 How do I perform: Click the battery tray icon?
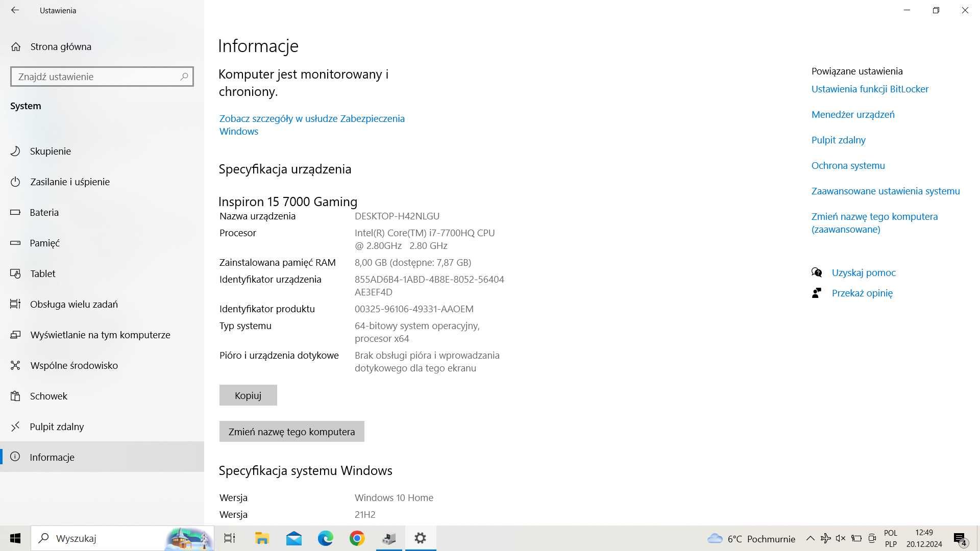click(x=856, y=538)
